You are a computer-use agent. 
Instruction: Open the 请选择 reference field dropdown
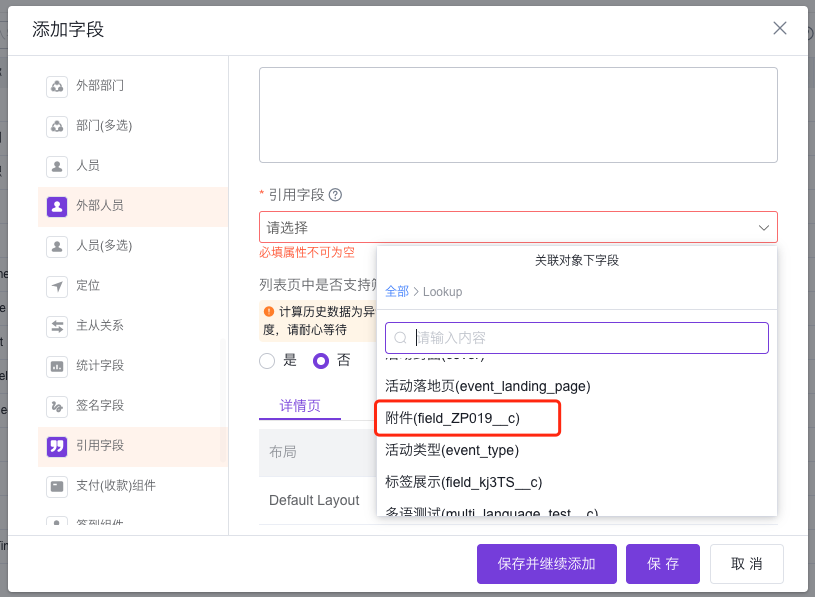tap(518, 227)
